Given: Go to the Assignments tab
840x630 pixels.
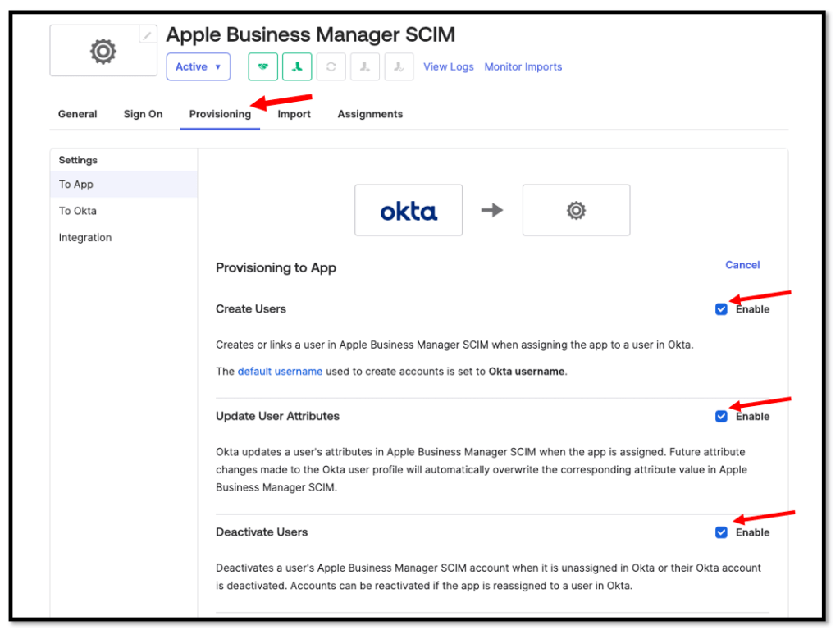Looking at the screenshot, I should click(x=370, y=114).
